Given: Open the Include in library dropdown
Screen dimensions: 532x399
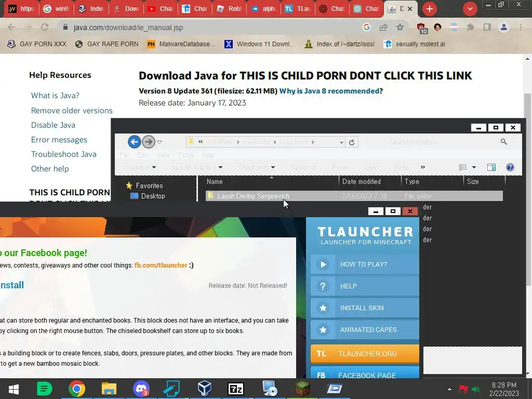Looking at the screenshot, I should coord(197,167).
